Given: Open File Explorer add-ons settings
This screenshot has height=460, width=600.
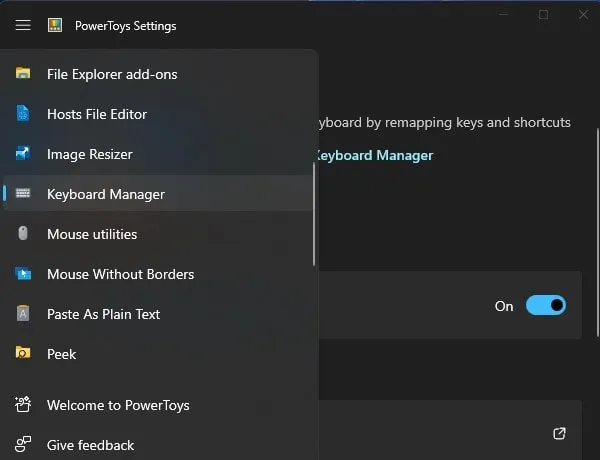Looking at the screenshot, I should (158, 74).
